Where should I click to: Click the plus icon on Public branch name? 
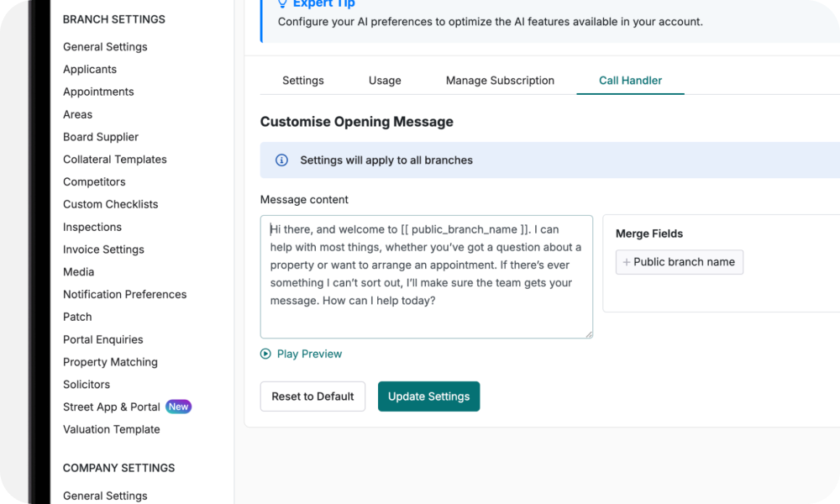point(626,261)
